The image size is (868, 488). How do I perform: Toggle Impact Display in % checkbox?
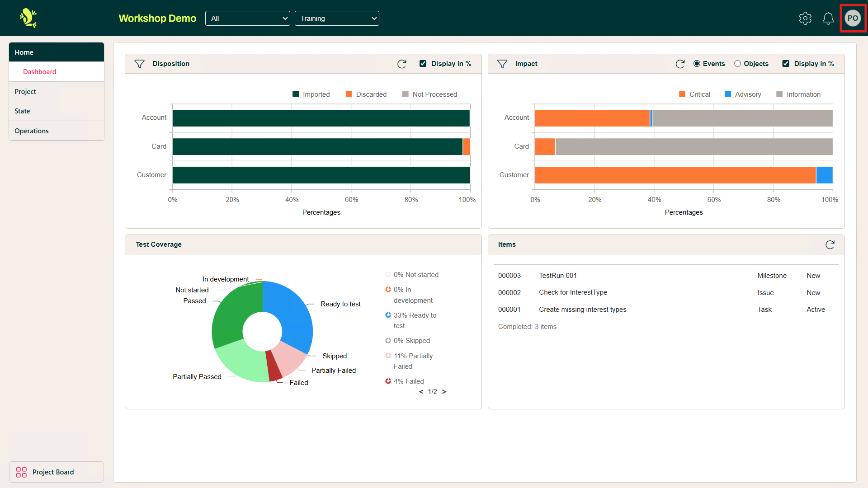[786, 64]
